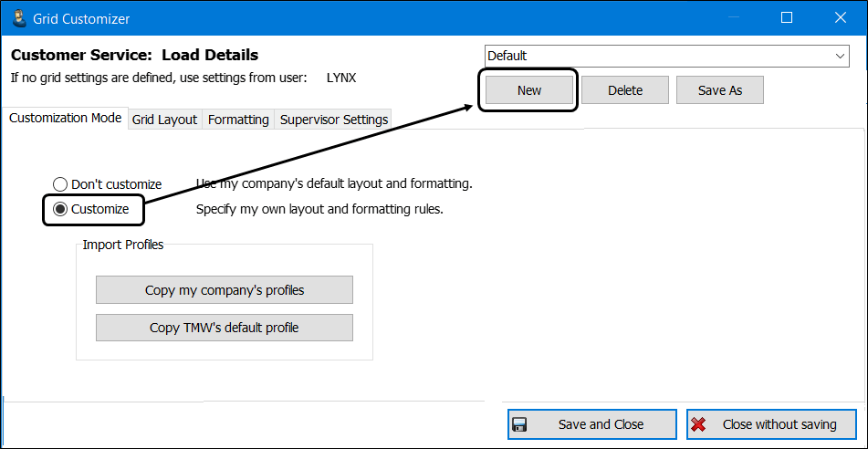Image resolution: width=868 pixels, height=449 pixels.
Task: Maximize the Grid Customizer window
Action: pyautogui.click(x=787, y=18)
